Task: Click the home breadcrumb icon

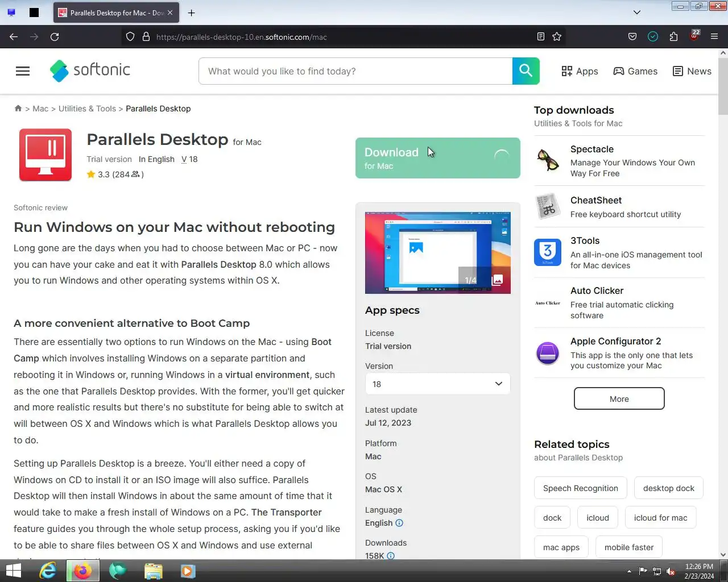Action: (x=18, y=109)
